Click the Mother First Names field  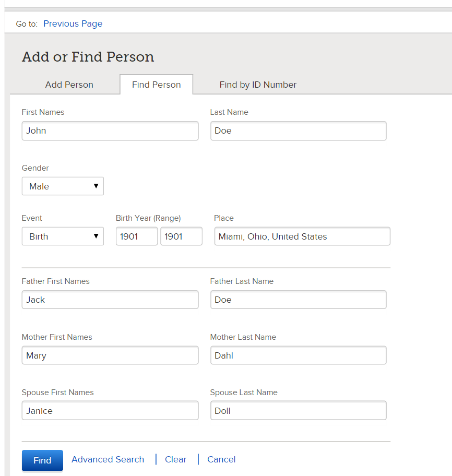(110, 355)
